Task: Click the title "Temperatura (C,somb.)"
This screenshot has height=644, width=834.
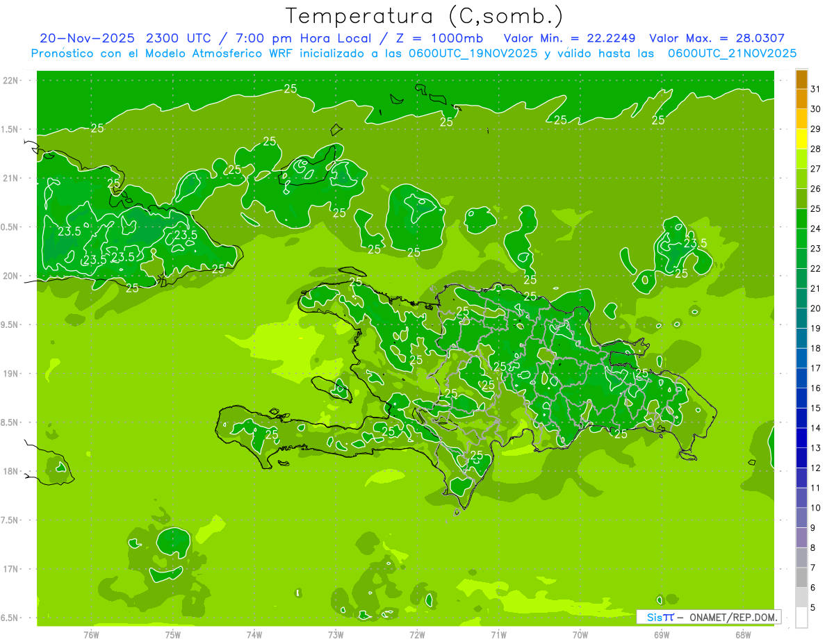Action: pyautogui.click(x=425, y=16)
